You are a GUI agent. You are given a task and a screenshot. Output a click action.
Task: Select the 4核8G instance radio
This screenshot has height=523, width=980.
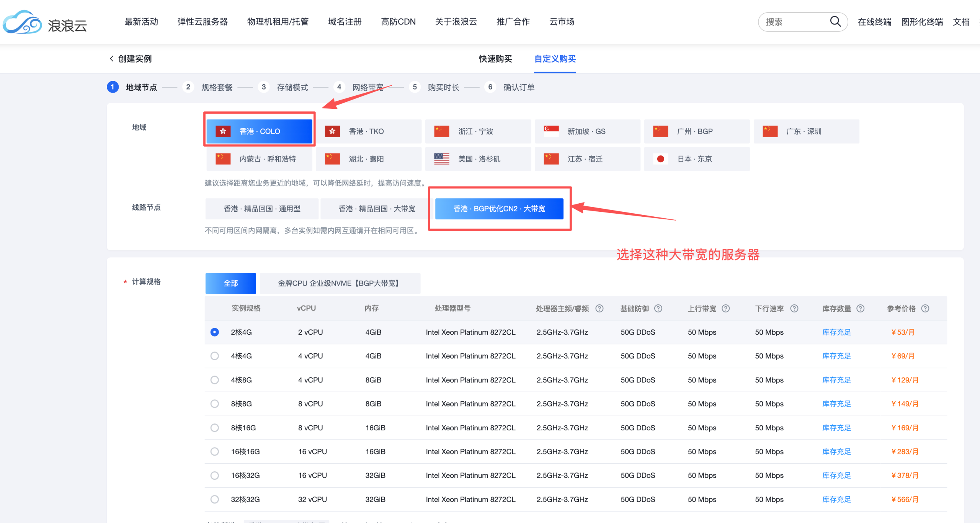point(215,380)
